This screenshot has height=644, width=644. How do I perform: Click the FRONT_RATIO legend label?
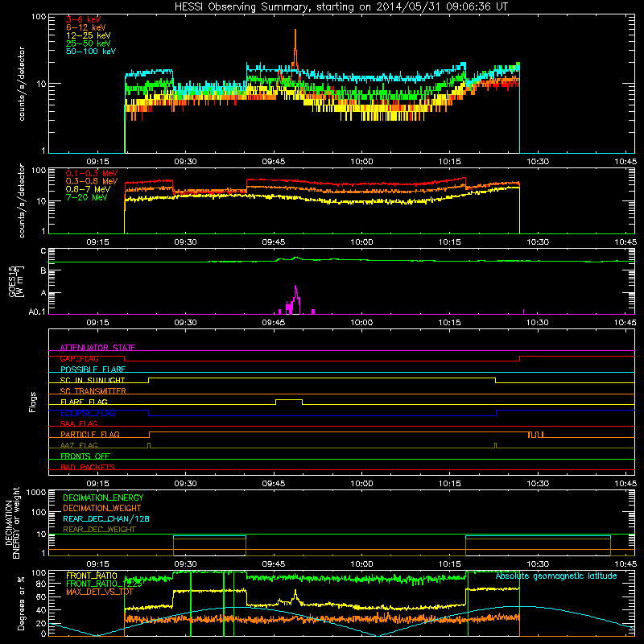pyautogui.click(x=92, y=576)
